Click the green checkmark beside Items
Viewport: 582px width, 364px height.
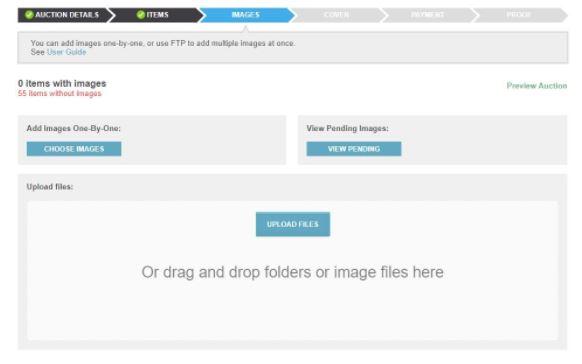pyautogui.click(x=141, y=15)
